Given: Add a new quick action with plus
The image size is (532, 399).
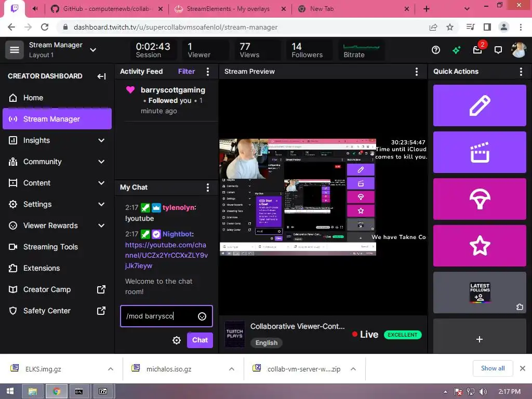Looking at the screenshot, I should pyautogui.click(x=480, y=339).
